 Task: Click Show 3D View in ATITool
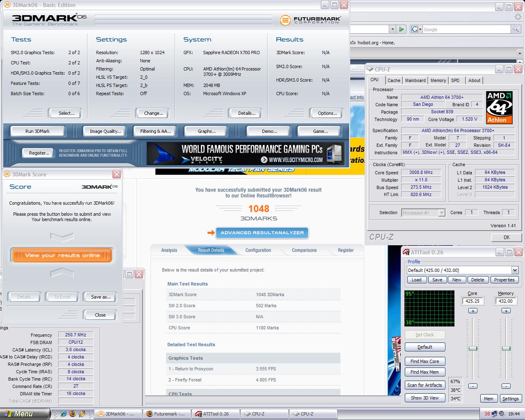pos(425,398)
